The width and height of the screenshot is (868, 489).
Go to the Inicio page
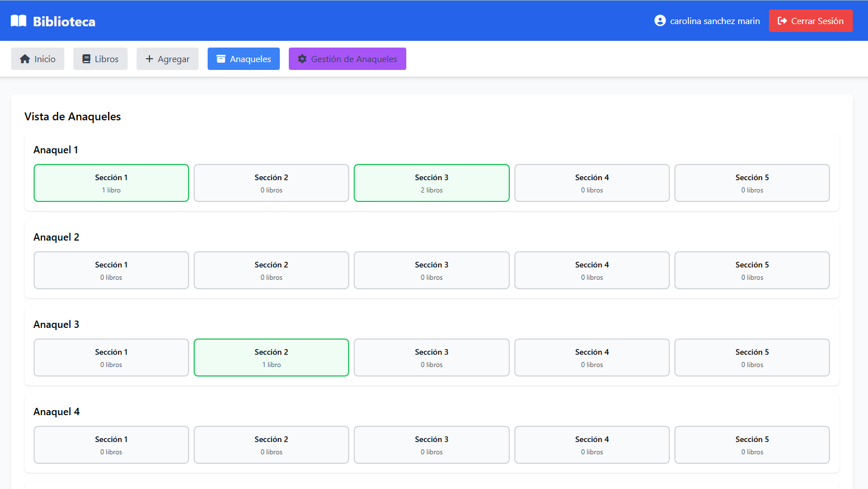pos(37,59)
